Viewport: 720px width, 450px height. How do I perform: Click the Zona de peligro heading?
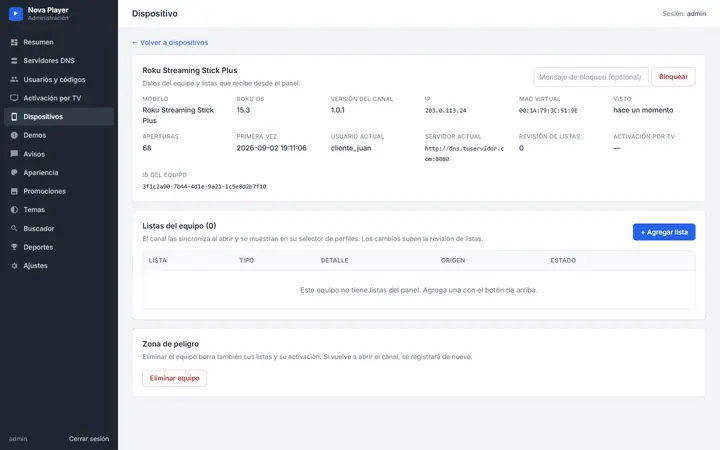pos(170,344)
